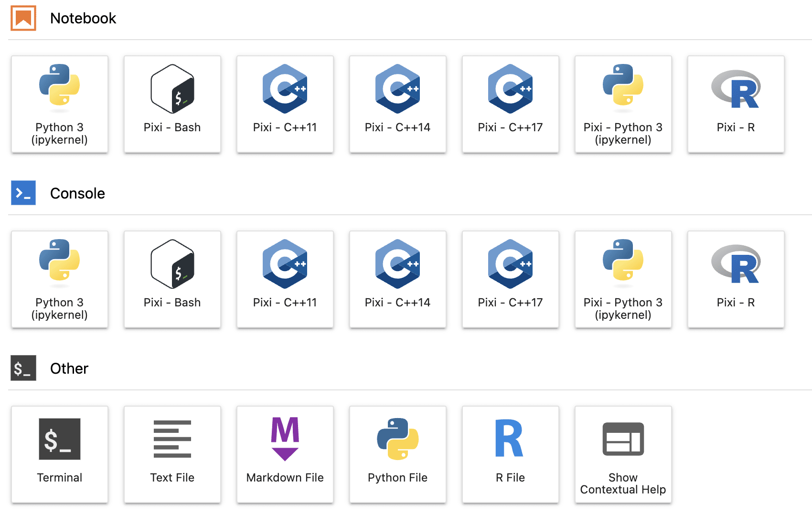Screen dimensions: 812x524
Task: Start a Pixi - C++17 console
Action: click(511, 279)
